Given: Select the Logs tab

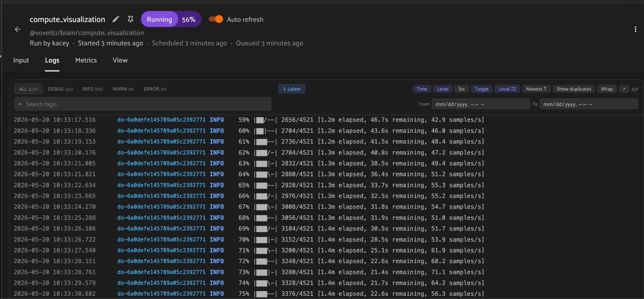Looking at the screenshot, I should click(52, 60).
